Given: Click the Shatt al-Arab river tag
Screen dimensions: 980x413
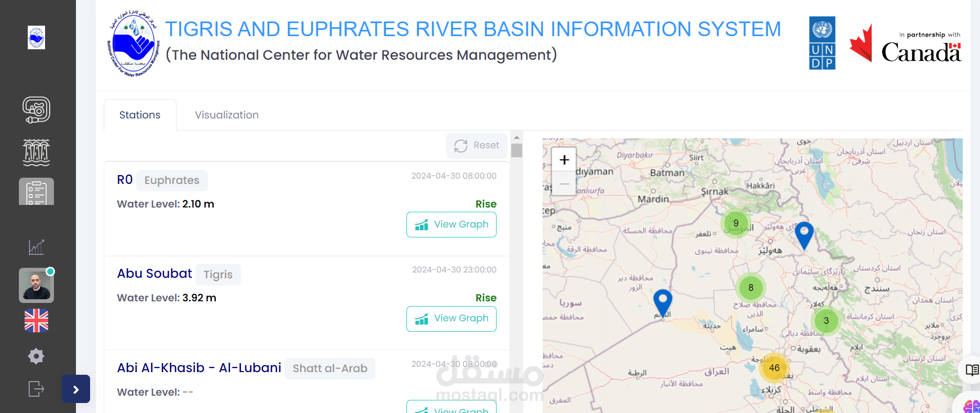Looking at the screenshot, I should click(x=330, y=368).
